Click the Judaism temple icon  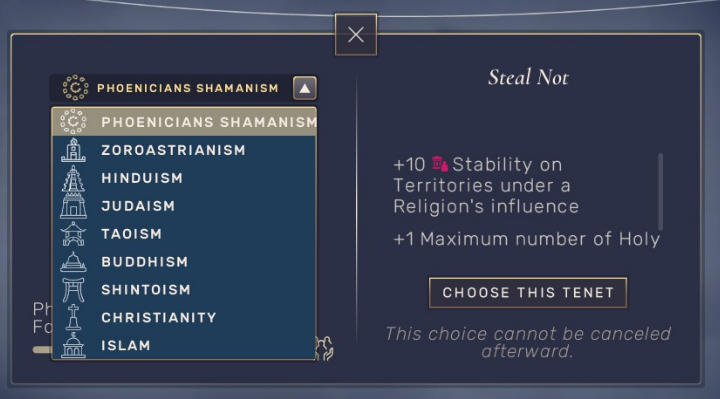[x=73, y=206]
